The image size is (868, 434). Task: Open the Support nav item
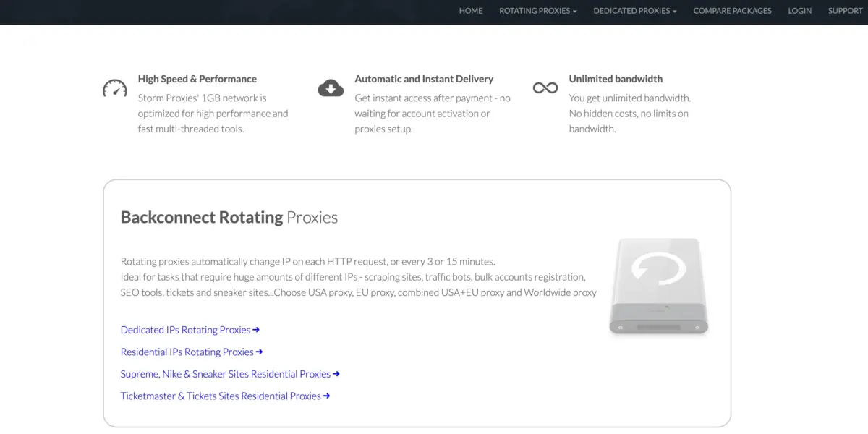845,11
